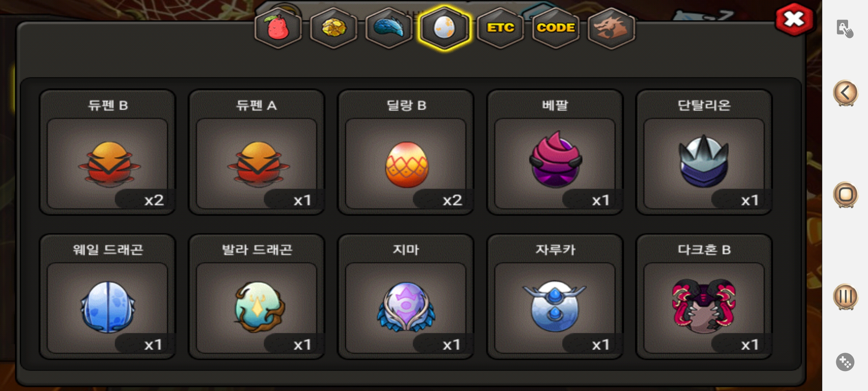
Task: Select the 듀펜 A egg
Action: tap(257, 152)
